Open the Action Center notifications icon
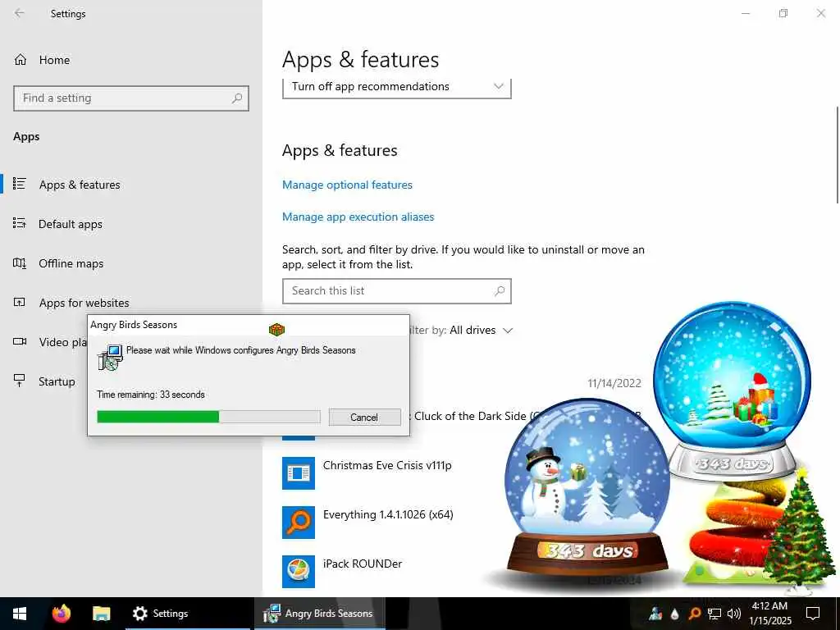 pos(813,614)
